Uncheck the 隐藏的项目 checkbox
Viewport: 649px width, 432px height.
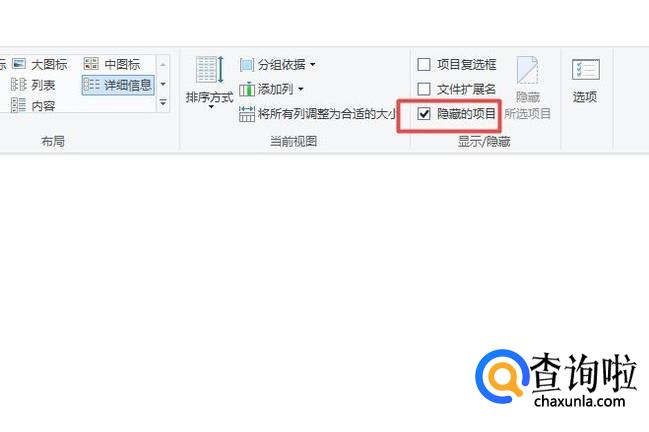[424, 113]
